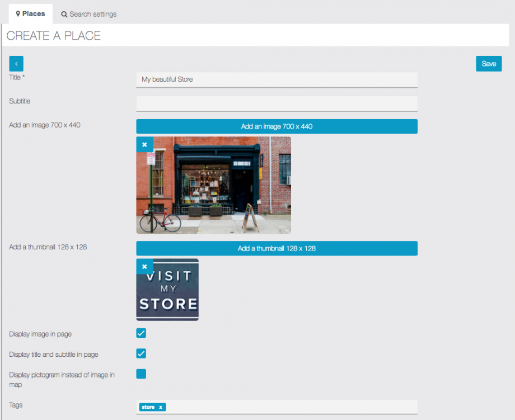Remove the storefront image with its X

pos(144,144)
